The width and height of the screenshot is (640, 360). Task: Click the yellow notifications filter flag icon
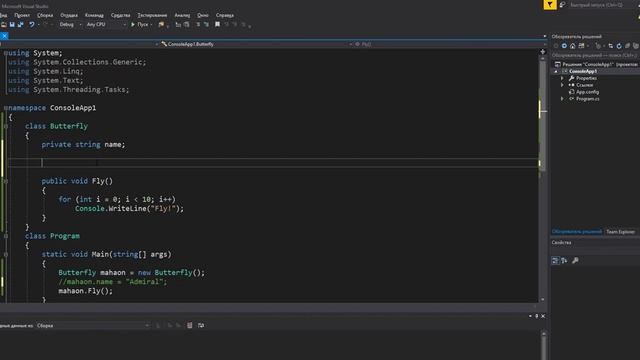(550, 4)
